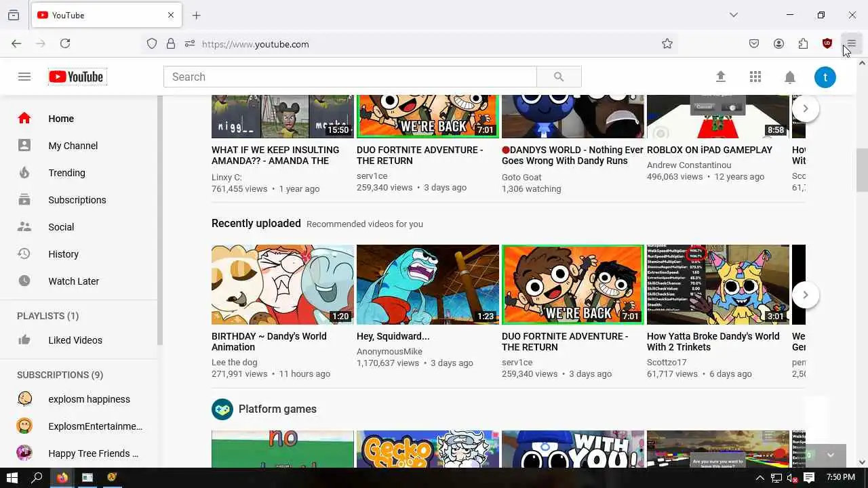Image resolution: width=868 pixels, height=488 pixels.
Task: Close the YouTube tab
Action: pyautogui.click(x=171, y=15)
